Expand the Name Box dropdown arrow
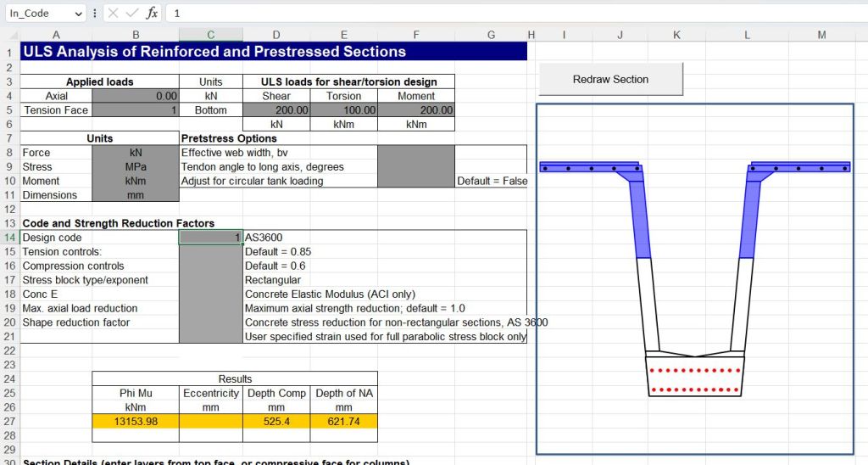The height and width of the screenshot is (465, 868). (79, 14)
